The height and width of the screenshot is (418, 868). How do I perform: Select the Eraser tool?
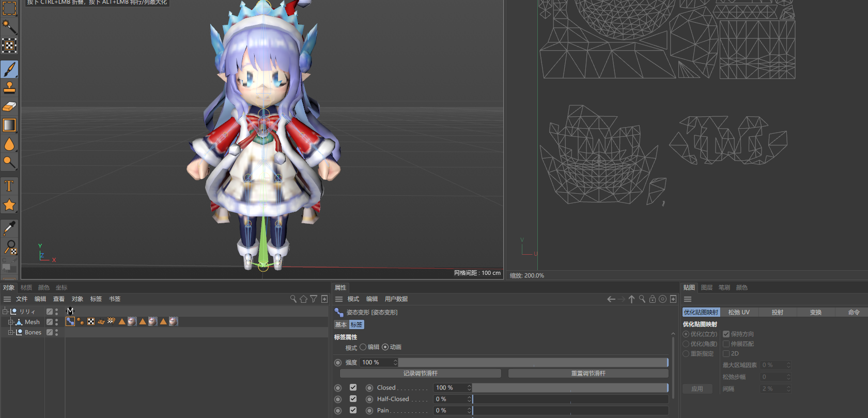(9, 106)
